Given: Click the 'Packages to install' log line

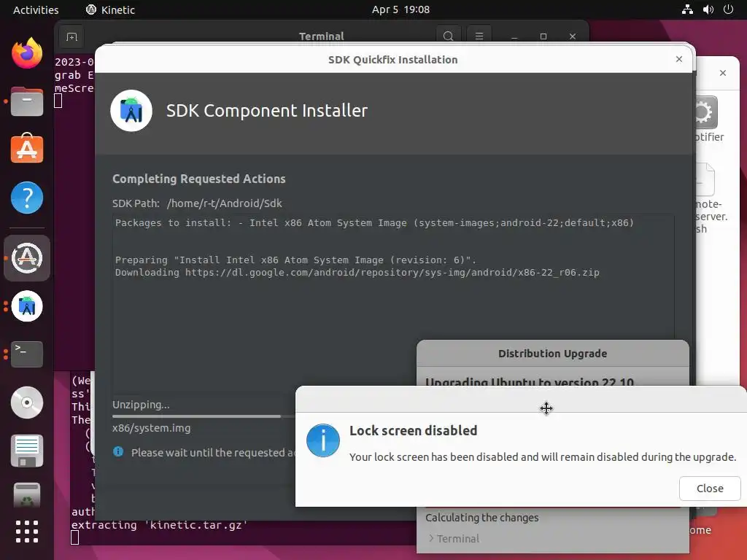Looking at the screenshot, I should 374,223.
